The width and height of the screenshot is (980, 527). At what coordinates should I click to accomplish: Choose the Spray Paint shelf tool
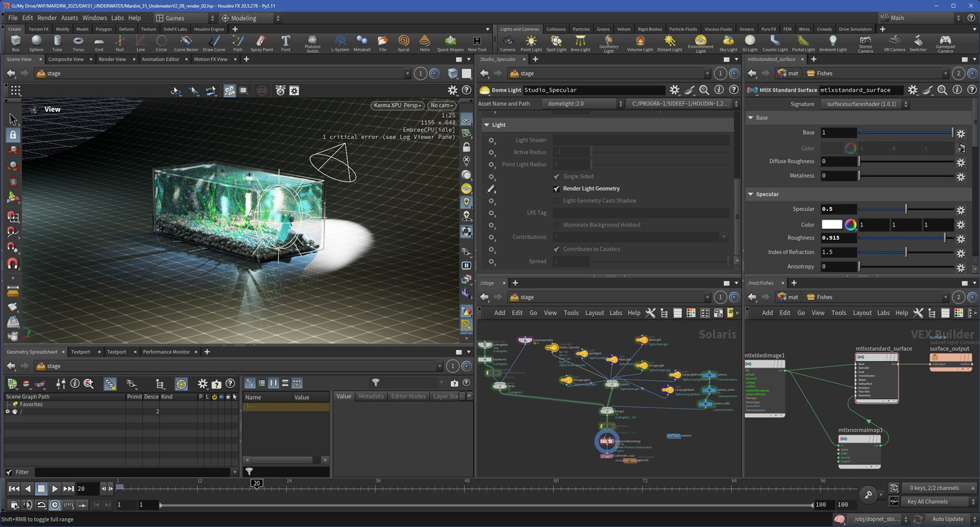[x=261, y=43]
